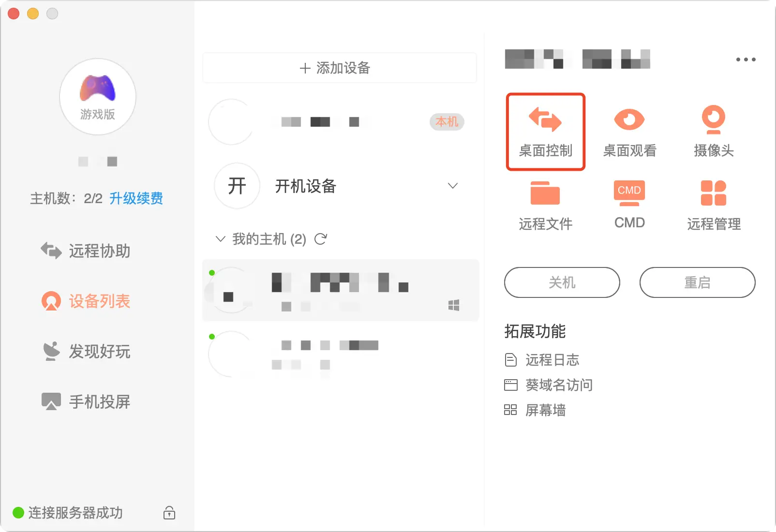Refresh the 我的主机 host list
Screen dimensions: 776x532
pyautogui.click(x=321, y=239)
